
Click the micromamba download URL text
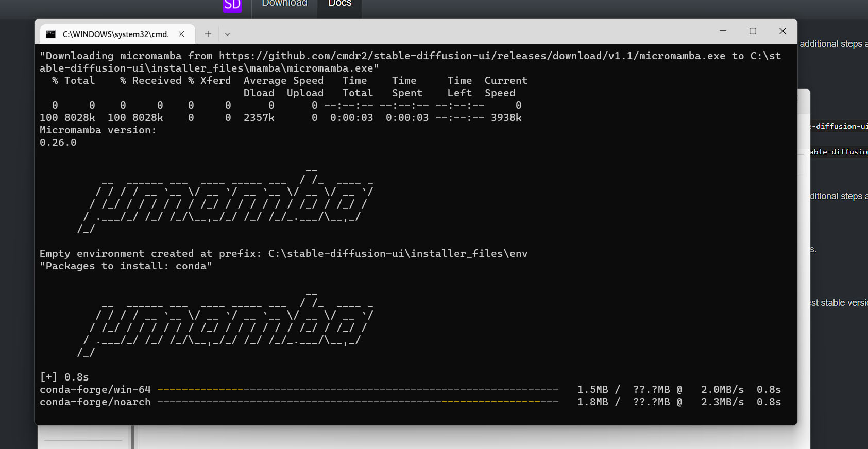(472, 56)
